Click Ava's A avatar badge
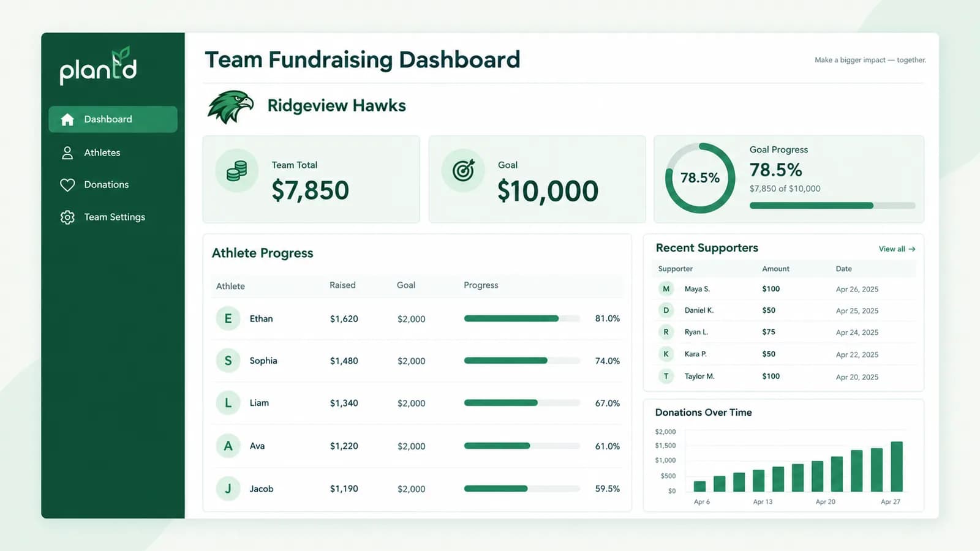 coord(228,446)
